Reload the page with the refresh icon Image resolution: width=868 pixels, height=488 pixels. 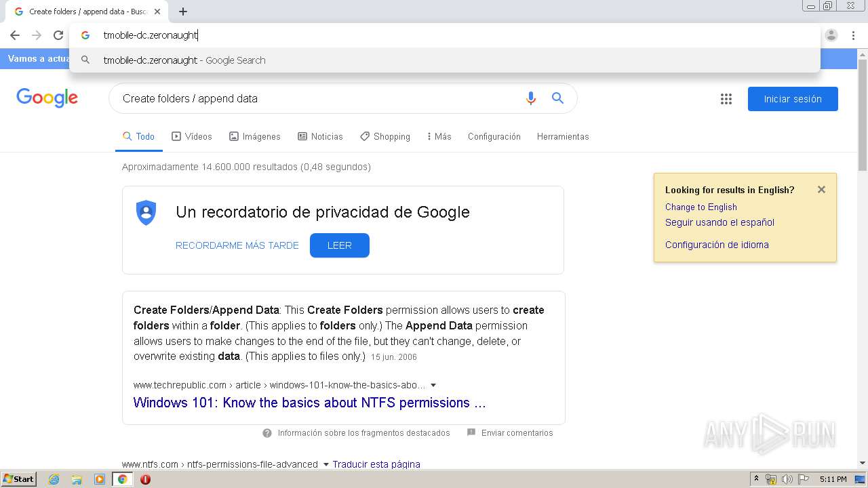(58, 35)
